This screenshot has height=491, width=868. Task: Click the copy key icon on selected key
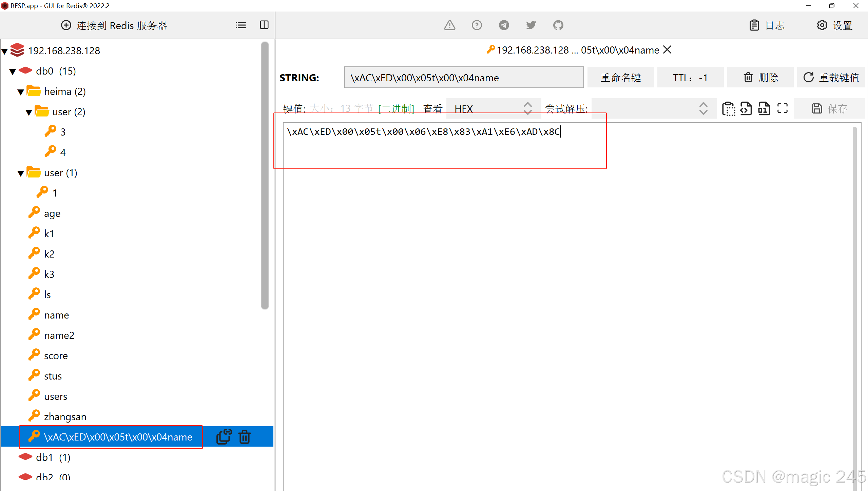coord(224,437)
